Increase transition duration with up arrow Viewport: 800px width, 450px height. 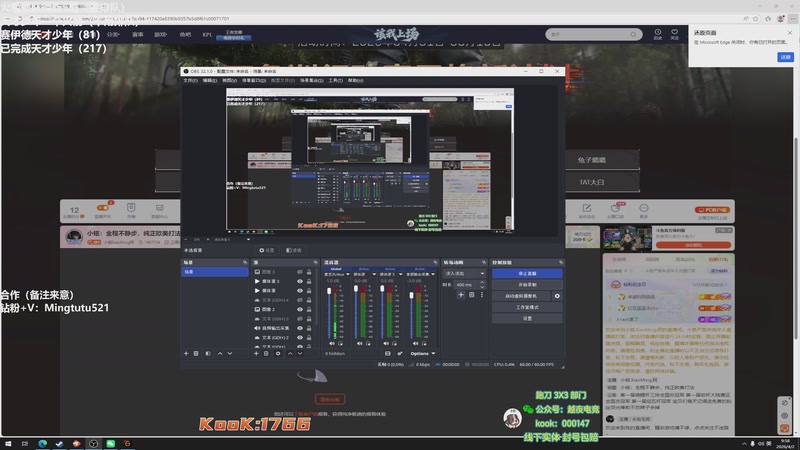coord(482,283)
